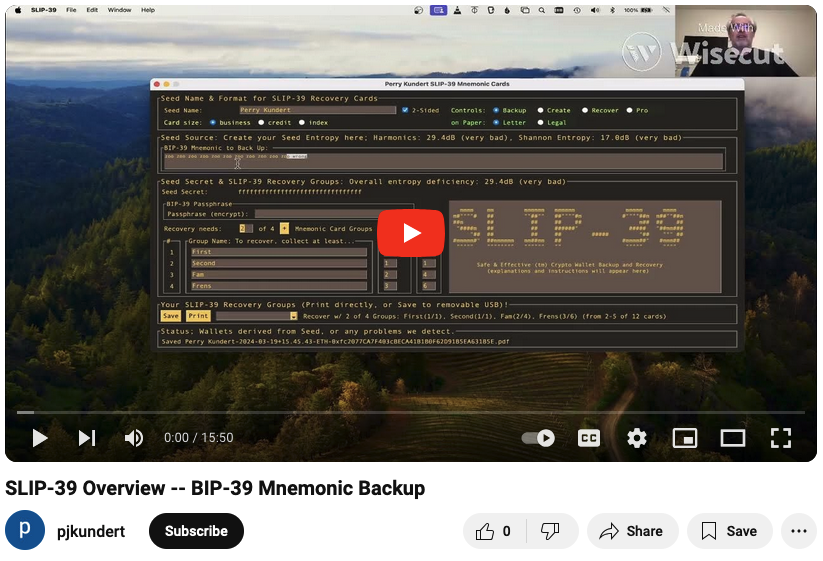The image size is (823, 561).
Task: Open the SLIP-39 app menu
Action: [44, 10]
